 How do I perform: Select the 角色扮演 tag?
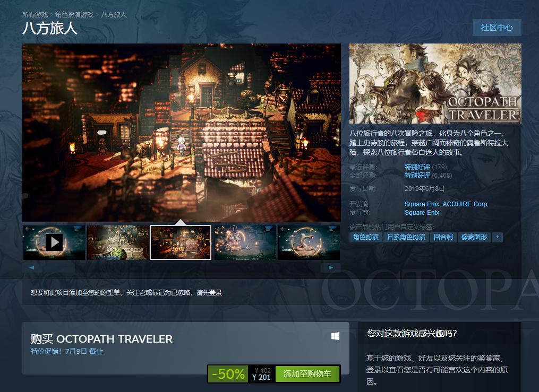click(x=365, y=237)
